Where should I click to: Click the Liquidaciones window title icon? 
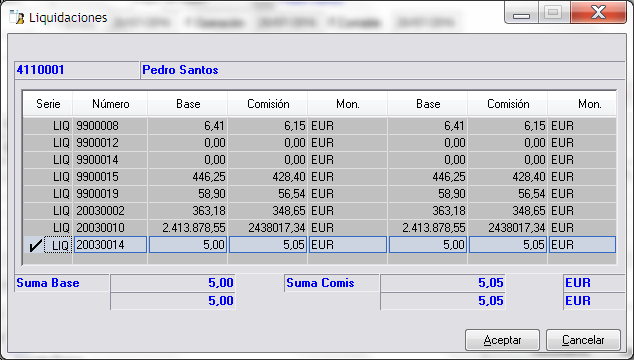coord(17,18)
